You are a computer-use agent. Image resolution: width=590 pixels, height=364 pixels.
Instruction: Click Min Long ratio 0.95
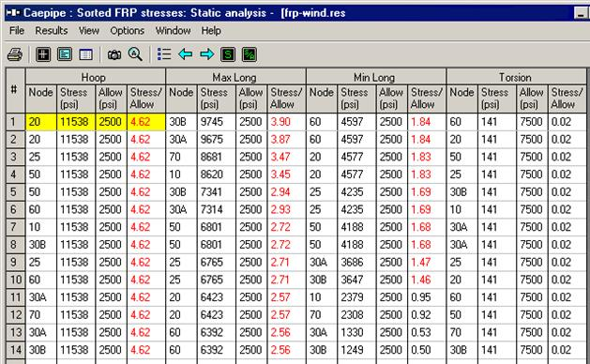[421, 297]
